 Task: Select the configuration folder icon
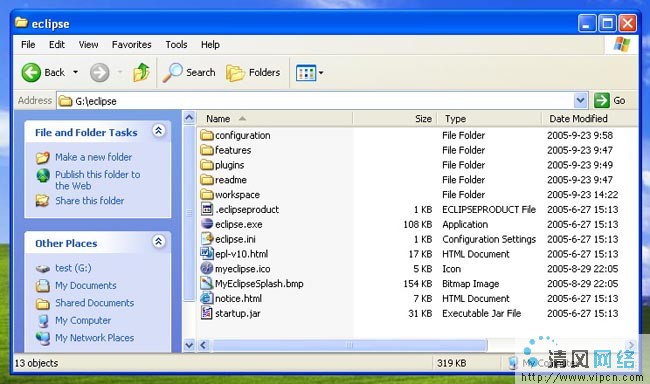pyautogui.click(x=207, y=135)
